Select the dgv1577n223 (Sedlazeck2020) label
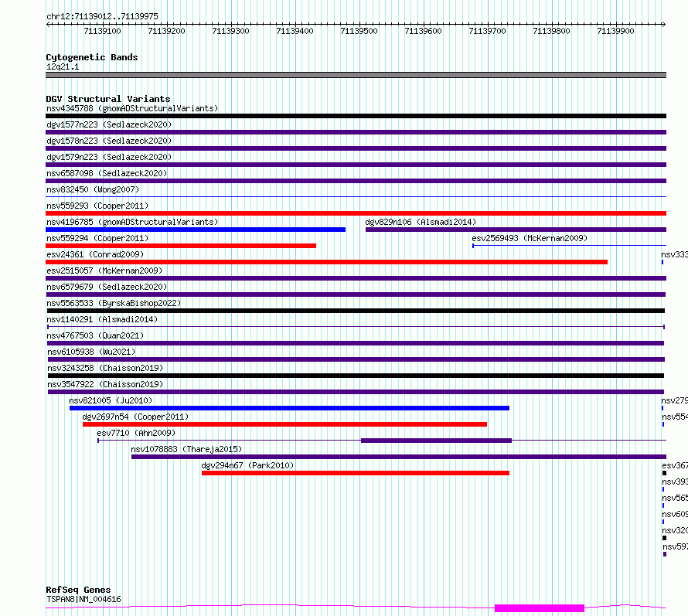Viewport: 688px width, 616px height. [x=109, y=124]
